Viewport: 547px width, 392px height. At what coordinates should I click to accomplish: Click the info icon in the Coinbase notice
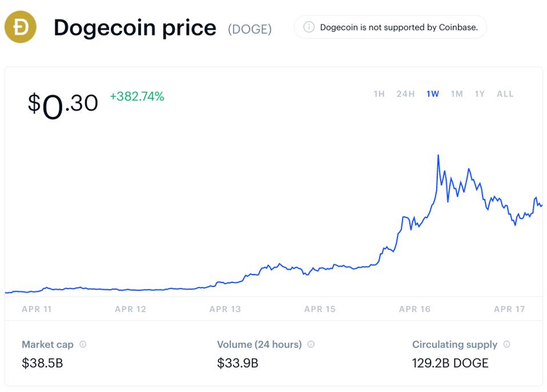(308, 26)
